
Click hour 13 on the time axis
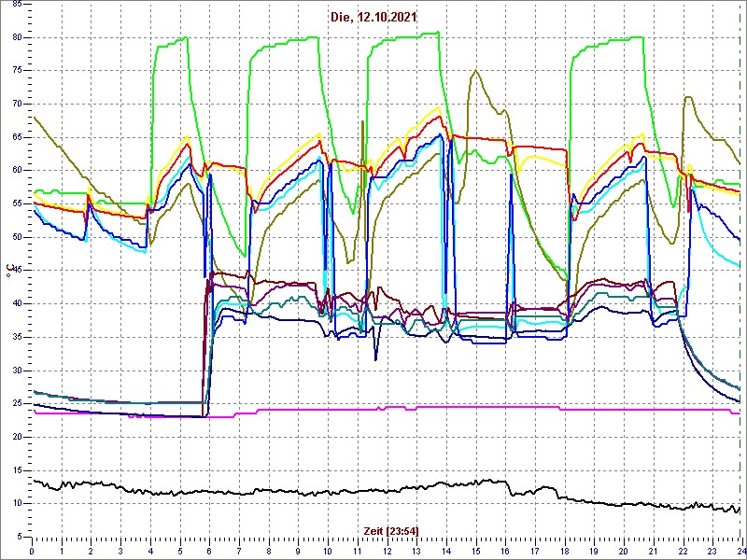(x=416, y=551)
